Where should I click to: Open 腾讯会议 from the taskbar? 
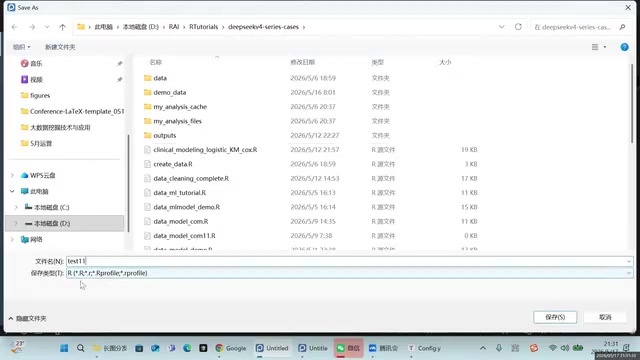[x=384, y=348]
